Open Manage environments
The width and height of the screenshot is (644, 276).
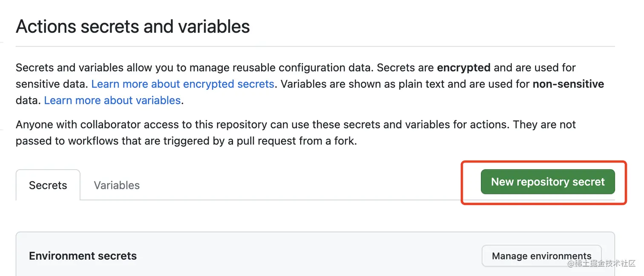tap(541, 256)
